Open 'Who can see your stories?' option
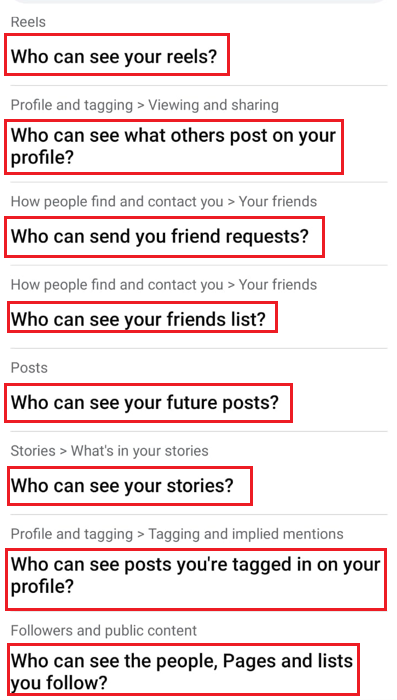 [122, 486]
